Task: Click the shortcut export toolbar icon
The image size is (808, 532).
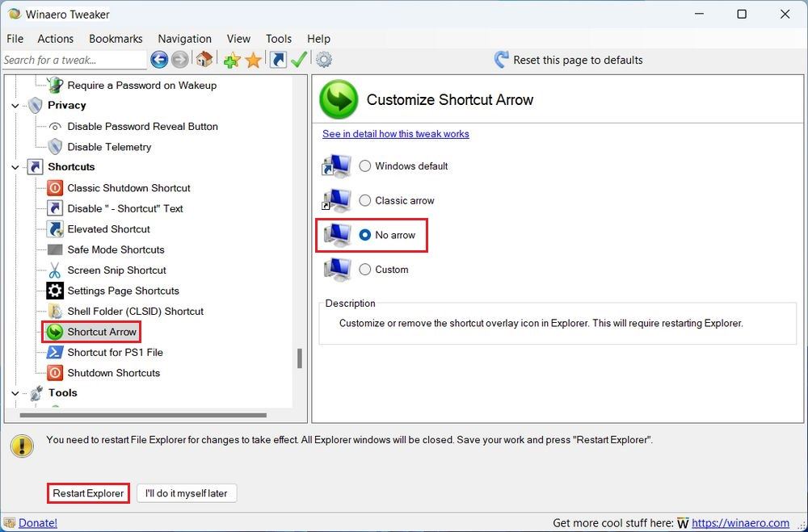Action: (x=278, y=60)
